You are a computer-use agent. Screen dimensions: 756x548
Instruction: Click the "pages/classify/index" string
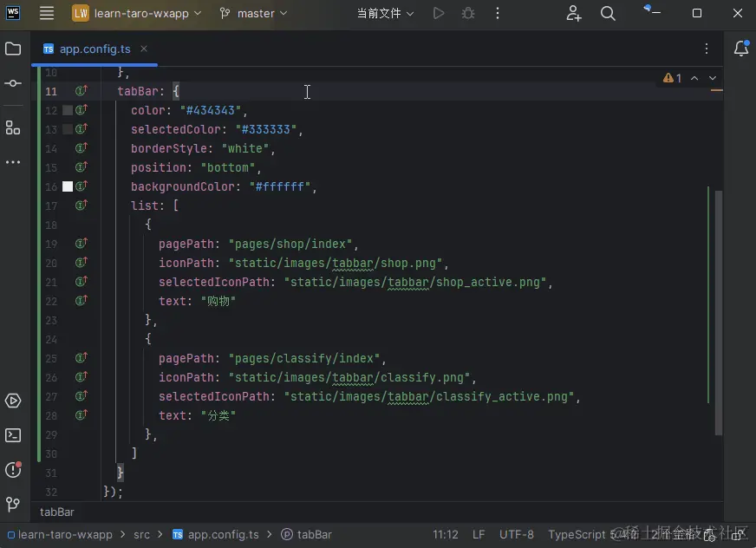(304, 358)
